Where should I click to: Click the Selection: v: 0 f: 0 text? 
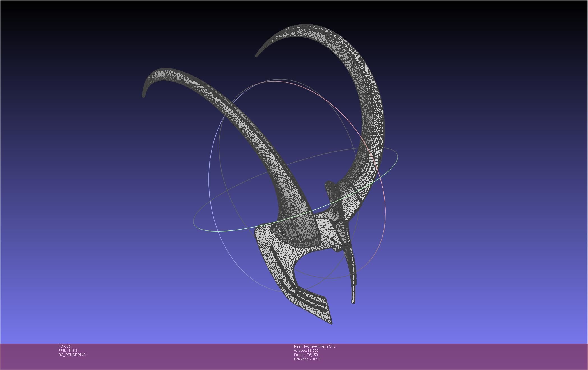pyautogui.click(x=307, y=359)
